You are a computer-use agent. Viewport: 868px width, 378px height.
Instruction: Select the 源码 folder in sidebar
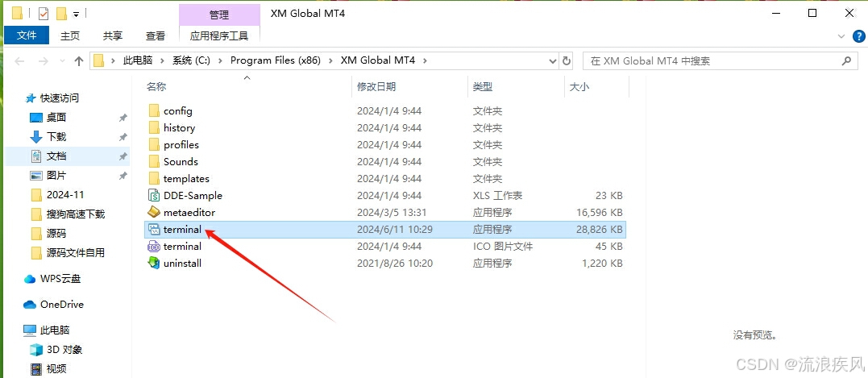[x=56, y=234]
